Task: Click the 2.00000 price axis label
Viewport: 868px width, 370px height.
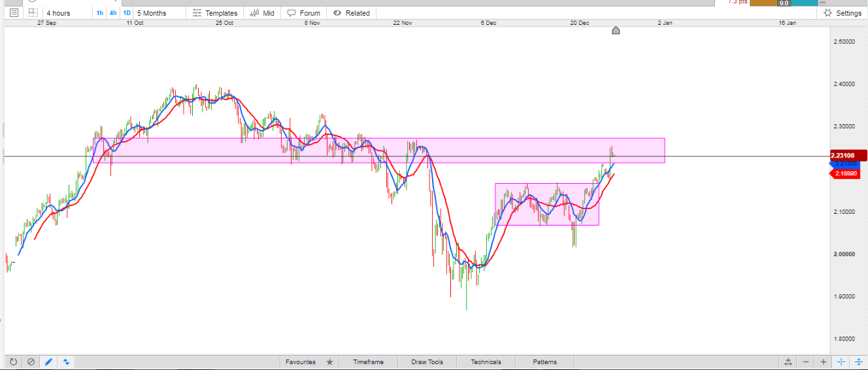Action: coord(844,254)
